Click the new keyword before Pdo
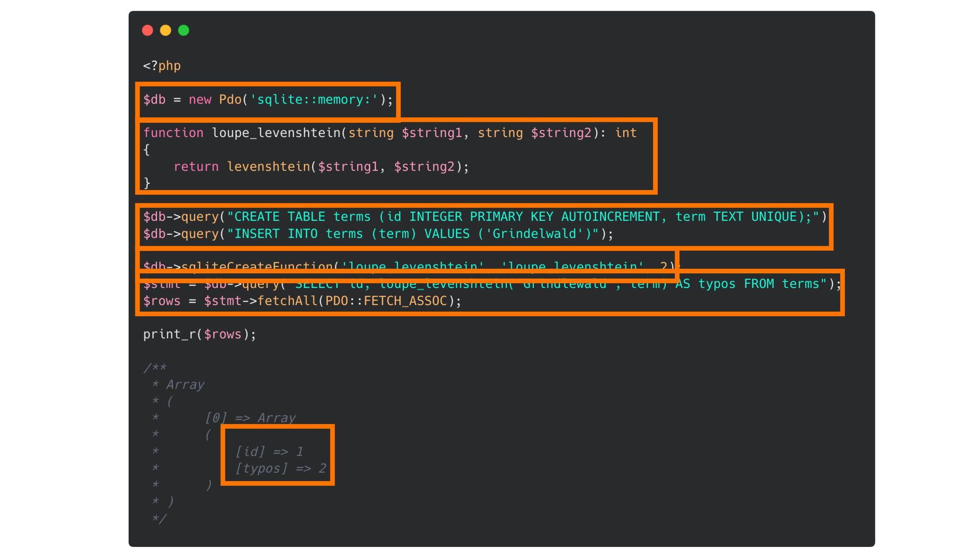Viewport: 980px width, 551px height. click(200, 99)
